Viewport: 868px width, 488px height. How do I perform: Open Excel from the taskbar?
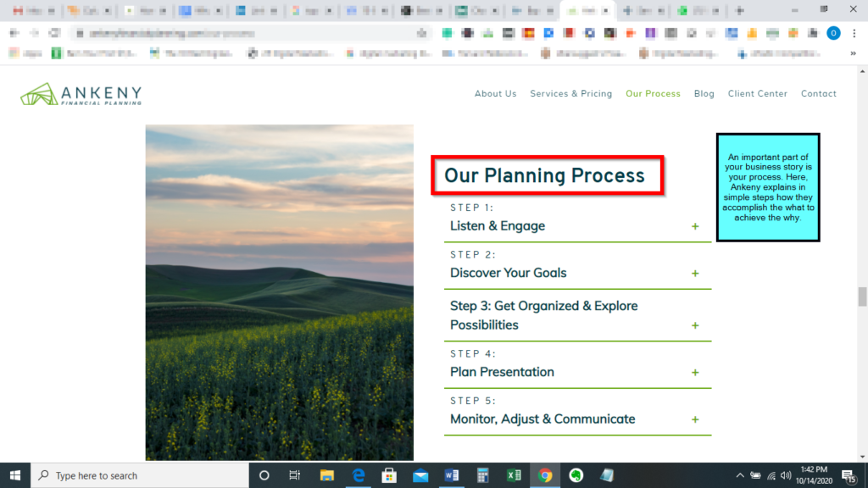coord(514,475)
